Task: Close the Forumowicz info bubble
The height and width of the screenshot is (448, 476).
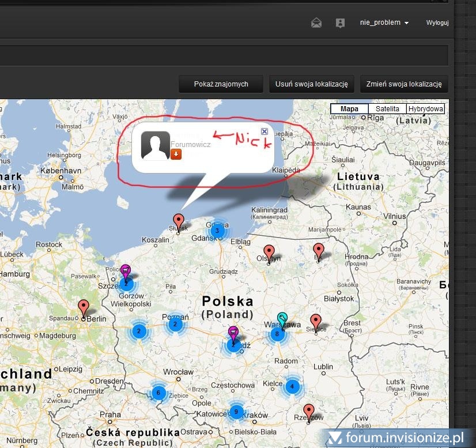Action: (x=265, y=131)
